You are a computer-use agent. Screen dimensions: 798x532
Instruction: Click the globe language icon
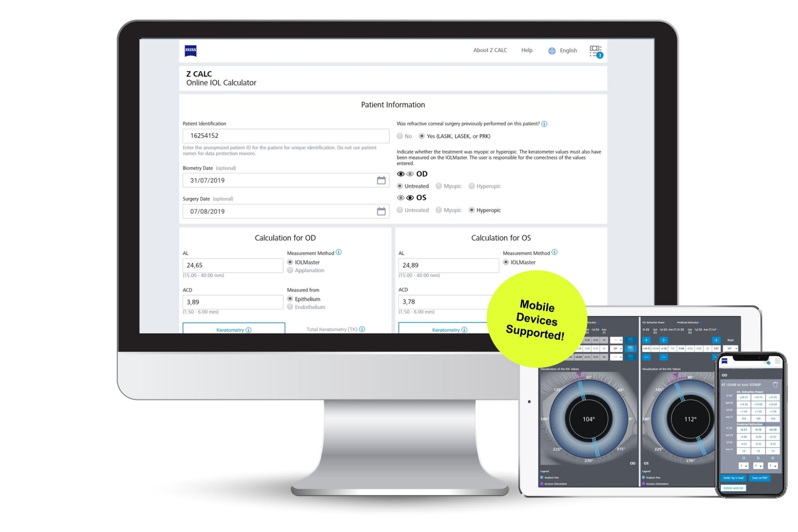552,51
